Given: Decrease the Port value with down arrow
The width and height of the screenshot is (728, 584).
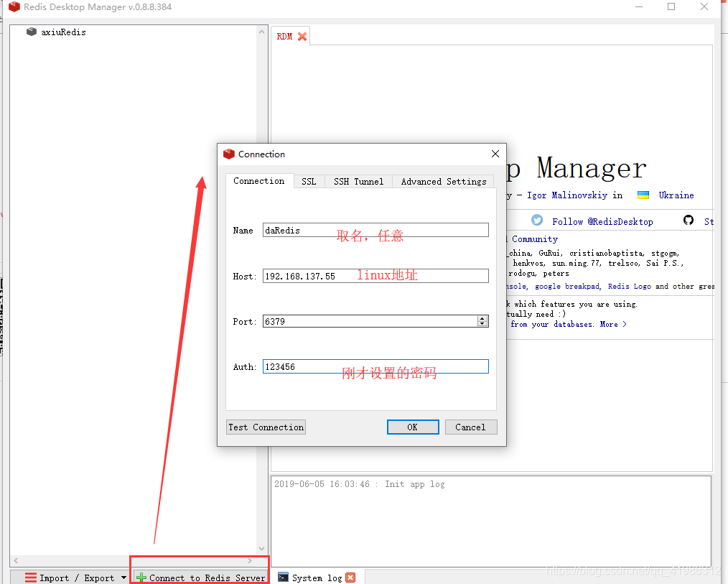Looking at the screenshot, I should pyautogui.click(x=482, y=324).
